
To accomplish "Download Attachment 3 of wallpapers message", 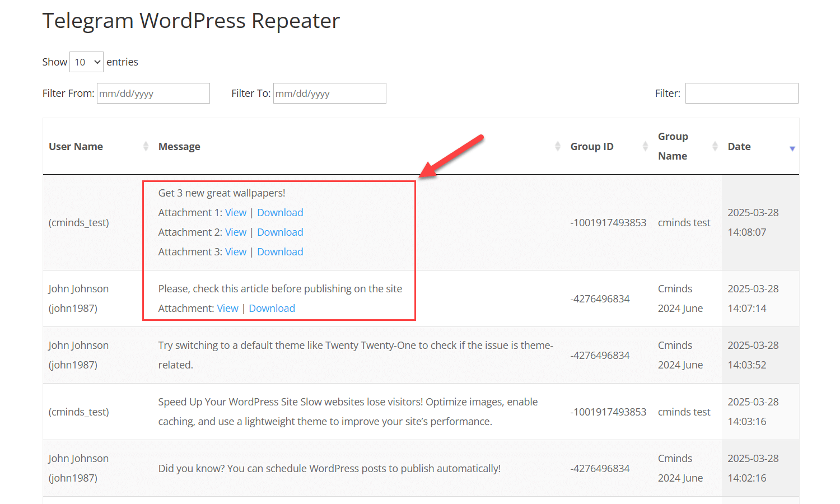I will point(280,252).
